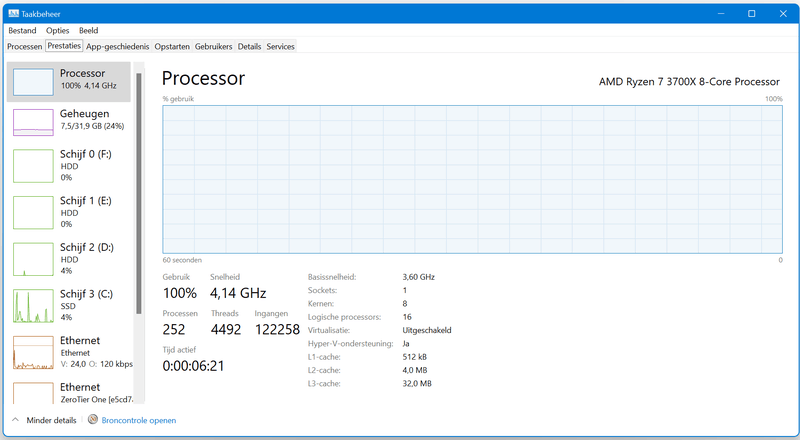Click the Processen count 252
This screenshot has width=800, height=440.
coord(174,329)
